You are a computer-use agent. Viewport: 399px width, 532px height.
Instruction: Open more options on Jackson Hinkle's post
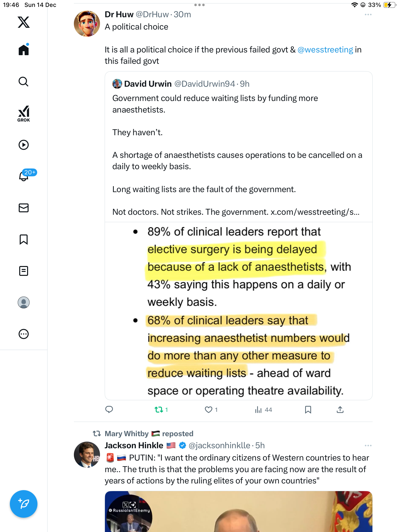click(368, 446)
